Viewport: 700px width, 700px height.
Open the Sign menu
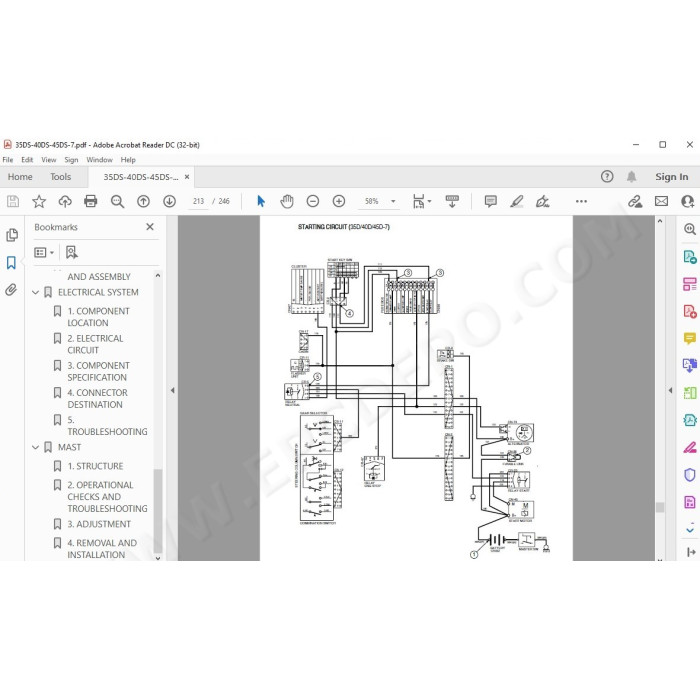[71, 160]
